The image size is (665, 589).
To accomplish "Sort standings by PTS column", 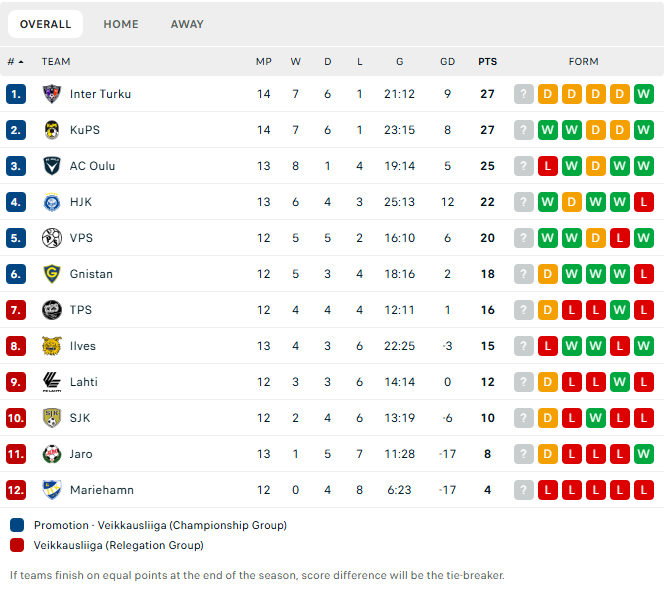I will 487,62.
